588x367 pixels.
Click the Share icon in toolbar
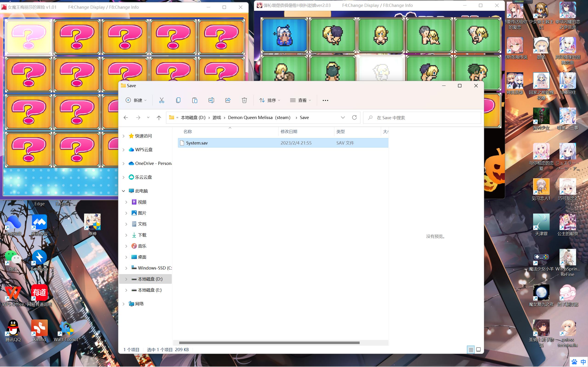coord(228,100)
